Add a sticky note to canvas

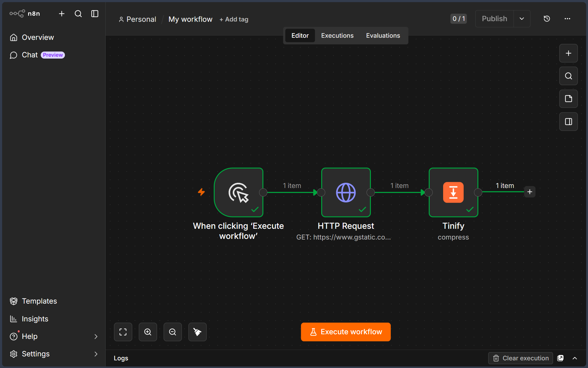coord(568,99)
